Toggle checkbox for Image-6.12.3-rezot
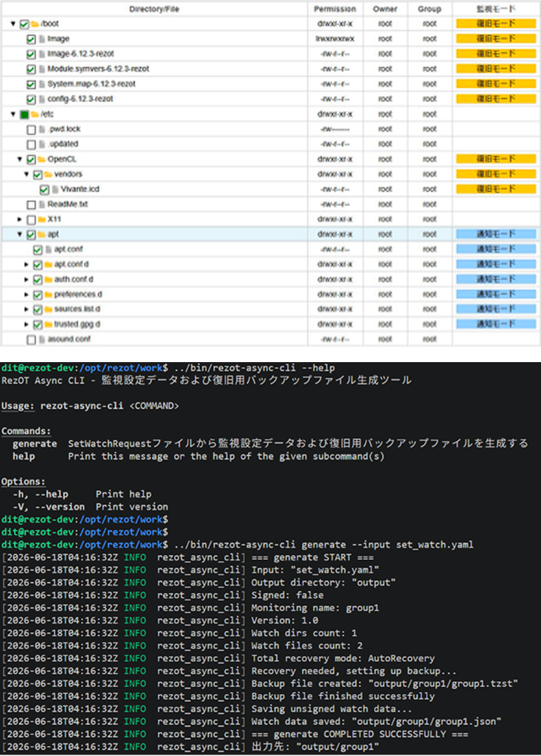The height and width of the screenshot is (756, 541). (31, 54)
